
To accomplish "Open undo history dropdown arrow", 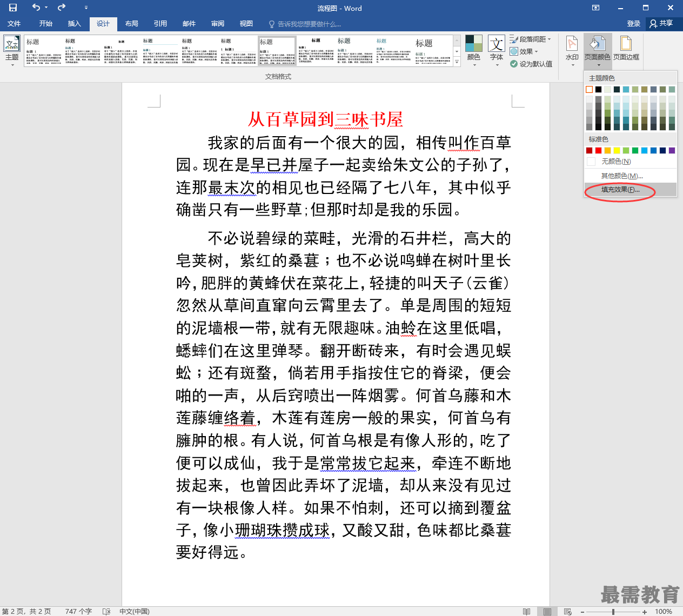I will coord(46,8).
